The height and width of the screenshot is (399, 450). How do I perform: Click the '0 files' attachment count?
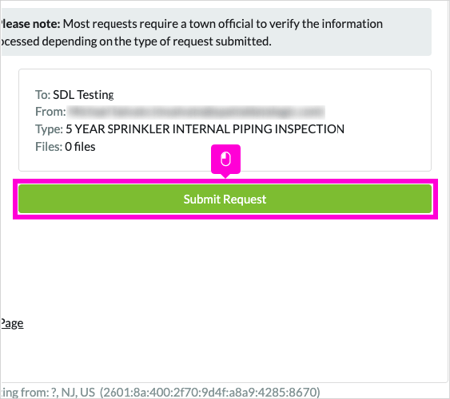pyautogui.click(x=80, y=147)
